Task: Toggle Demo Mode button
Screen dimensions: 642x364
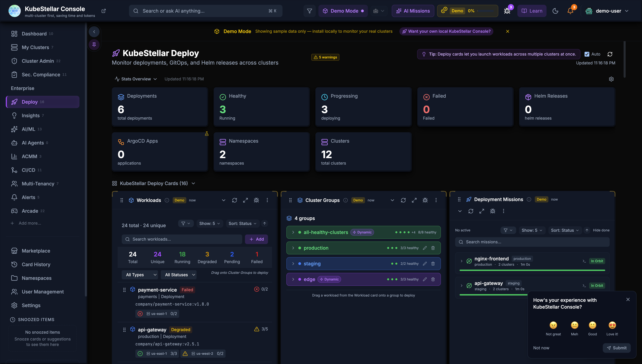Action: [343, 11]
